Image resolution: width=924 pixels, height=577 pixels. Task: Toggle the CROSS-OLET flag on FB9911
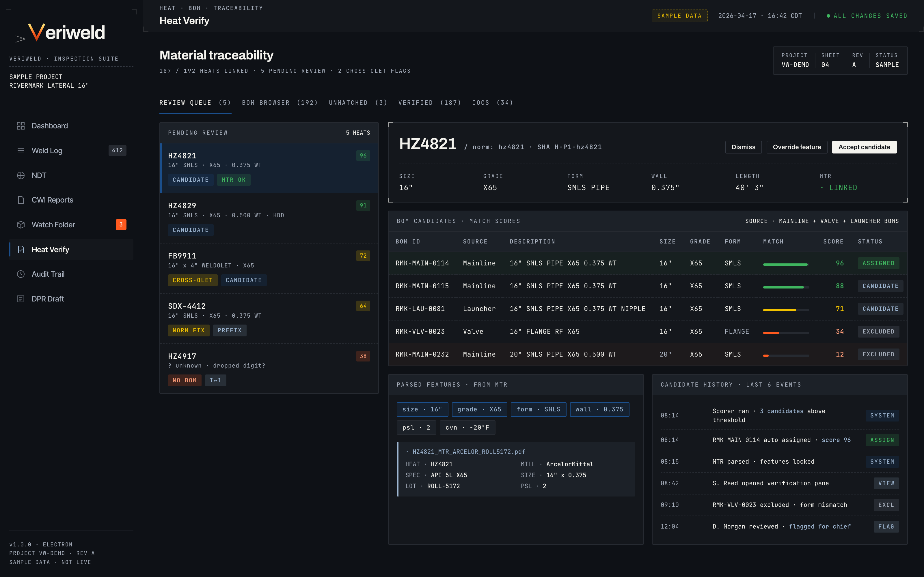click(x=193, y=280)
